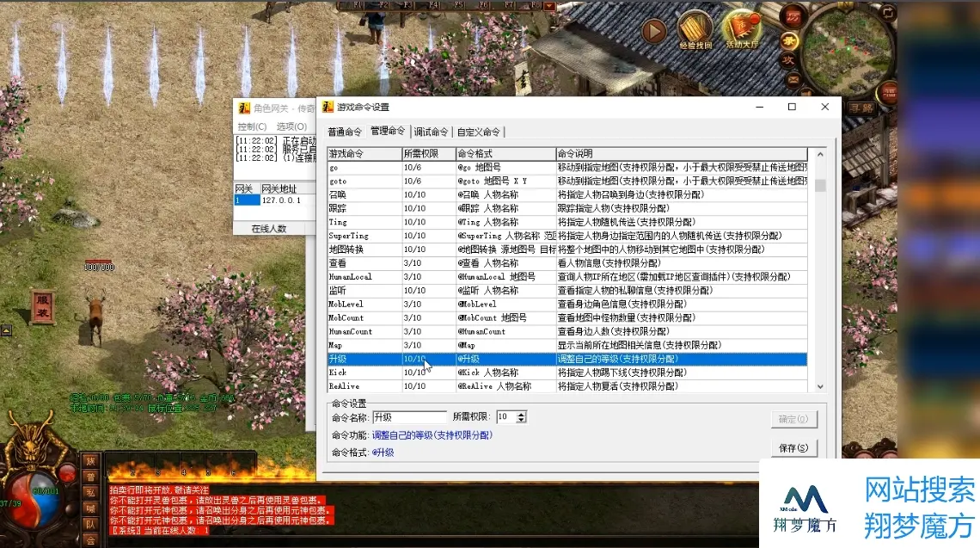Viewport: 980px width, 548px height.
Task: Select gateway row 127.0.0.1 in 角色网关
Action: (275, 200)
